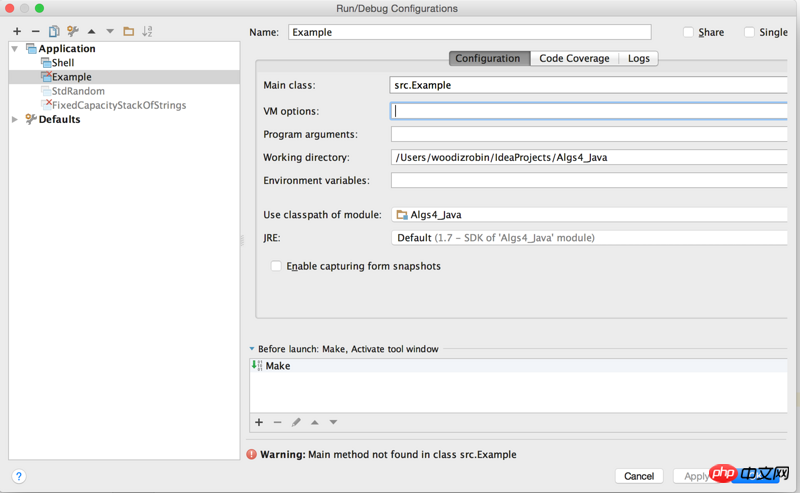Remove the selected configuration with minus icon

point(35,31)
